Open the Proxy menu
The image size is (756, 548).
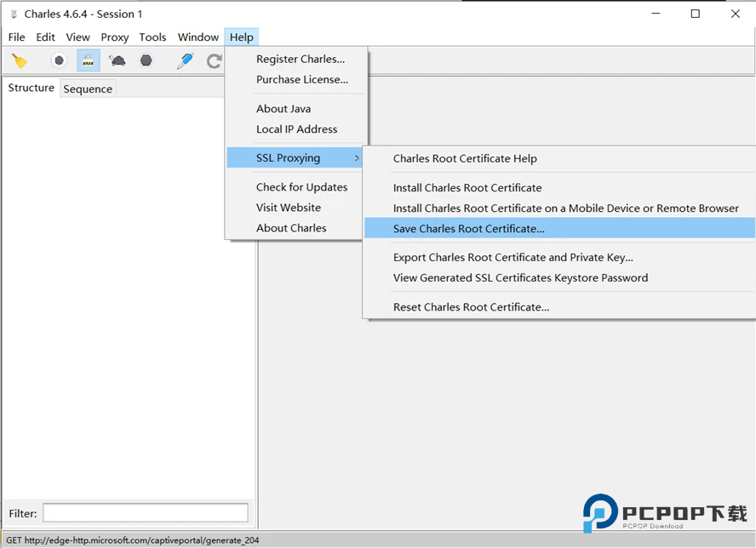(115, 37)
